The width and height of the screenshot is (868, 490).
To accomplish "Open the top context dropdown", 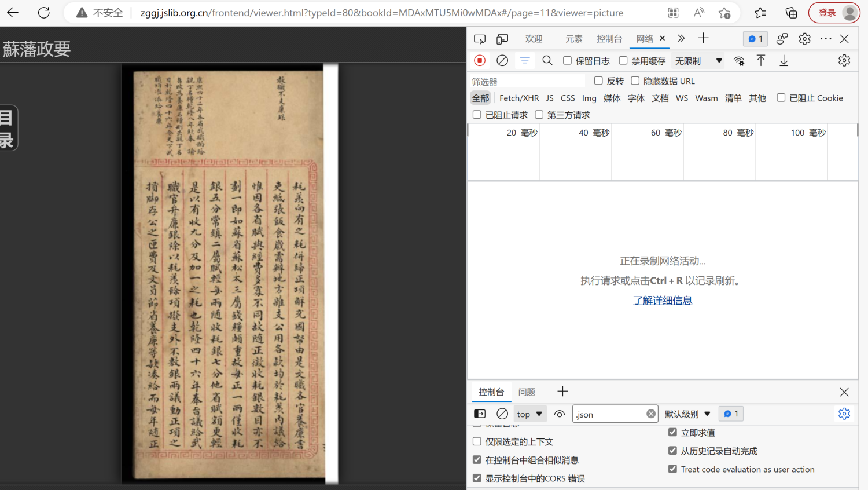I will point(529,414).
